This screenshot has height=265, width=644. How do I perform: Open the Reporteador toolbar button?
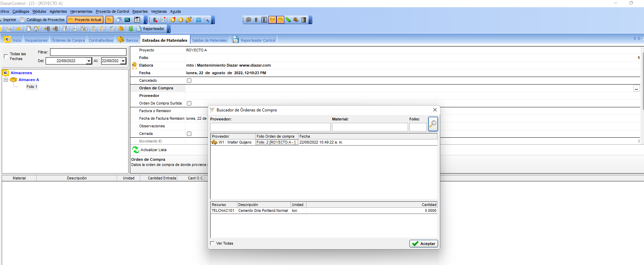click(x=151, y=29)
